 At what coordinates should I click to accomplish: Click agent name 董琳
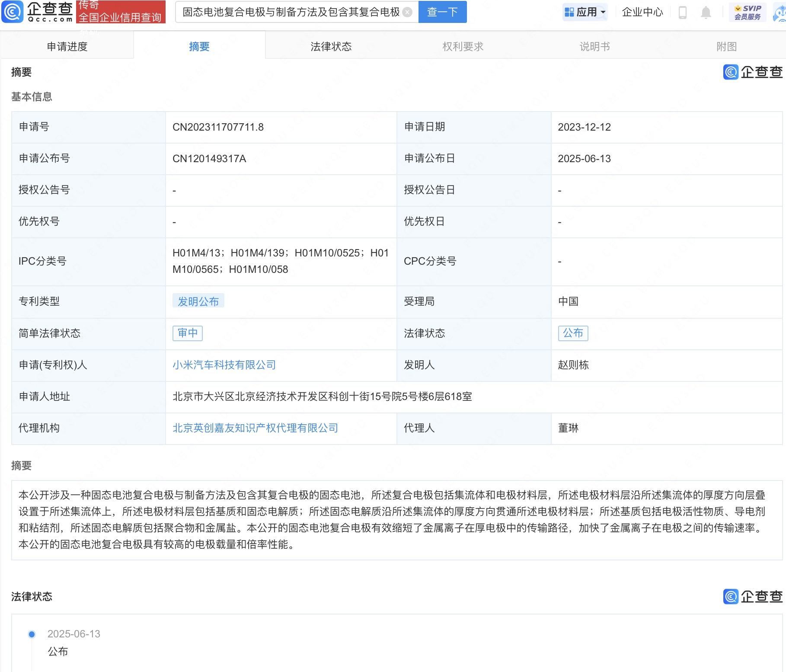(568, 428)
